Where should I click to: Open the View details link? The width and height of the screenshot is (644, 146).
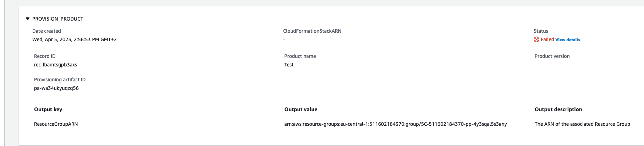click(567, 40)
